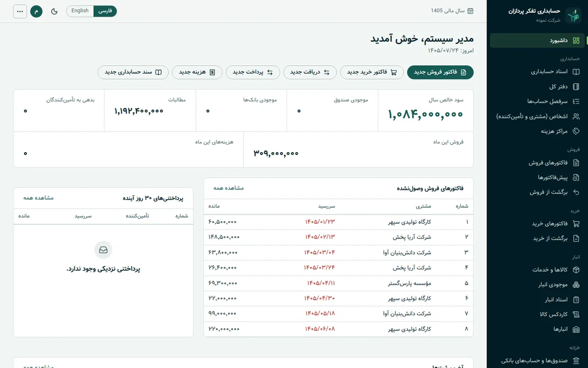Image resolution: width=588 pixels, height=368 pixels.
Task: Click the پیش‌فاکتورها icon in sidebar
Action: click(576, 177)
